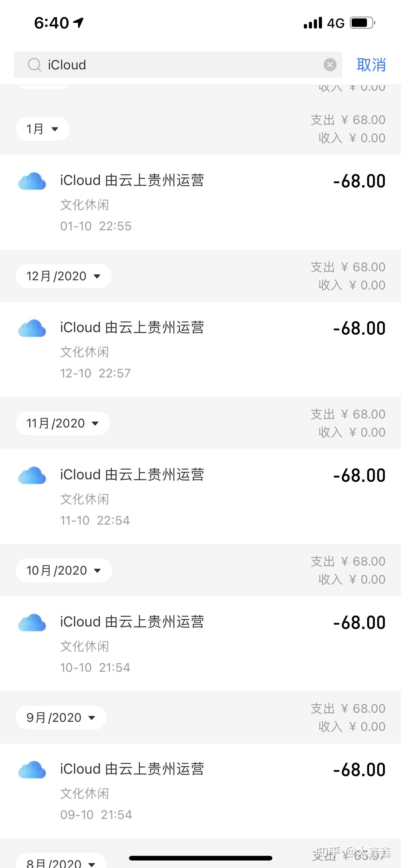Tap iCloud cloud icon for 10-10 transaction
Image resolution: width=401 pixels, height=868 pixels.
coord(32,623)
